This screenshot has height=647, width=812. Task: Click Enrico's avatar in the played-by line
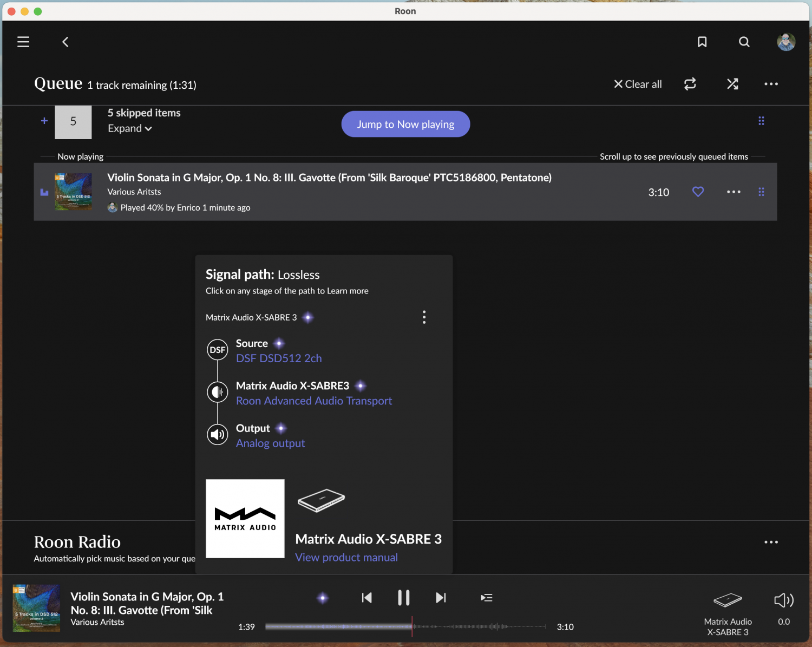pos(113,207)
